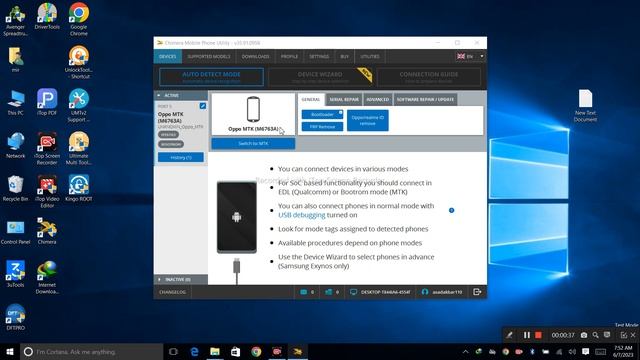Open the Avenger Spreadtrum desktop shortcut
This screenshot has width=640, height=360.
click(16, 20)
